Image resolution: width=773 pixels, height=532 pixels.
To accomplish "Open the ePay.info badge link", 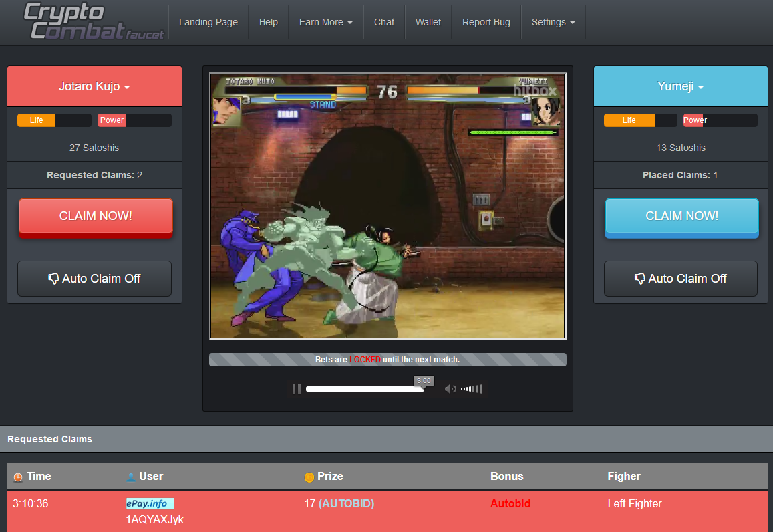I will tap(150, 503).
